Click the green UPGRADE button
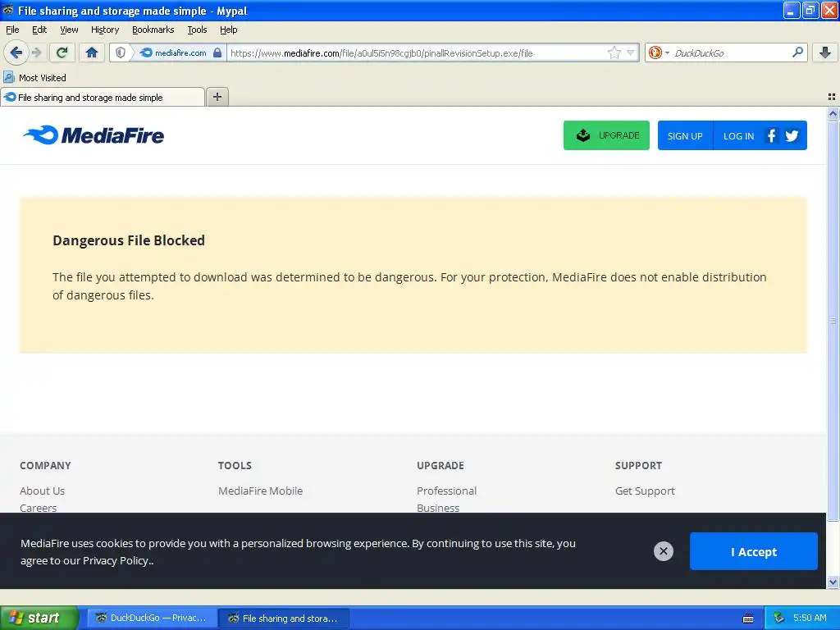 tap(606, 135)
